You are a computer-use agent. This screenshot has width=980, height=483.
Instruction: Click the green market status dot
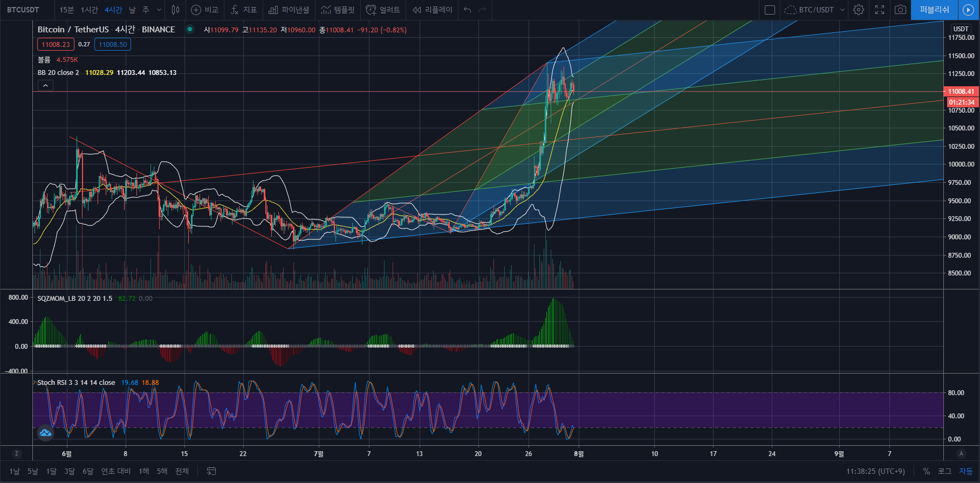[189, 29]
